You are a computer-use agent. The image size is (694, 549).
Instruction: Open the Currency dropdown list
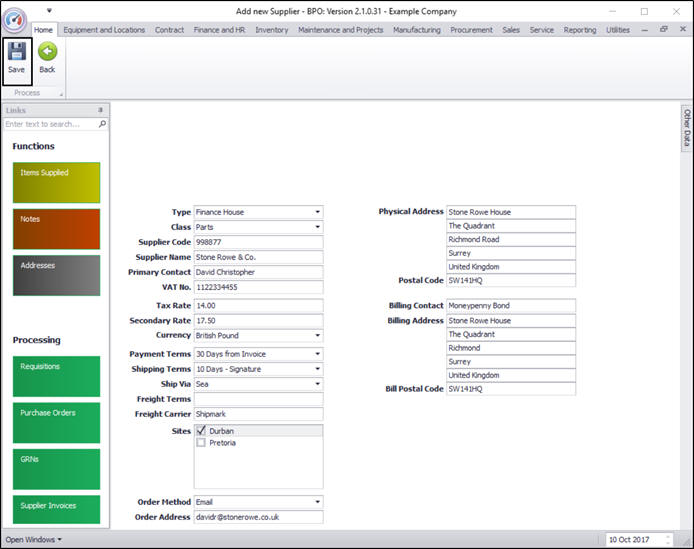(317, 336)
